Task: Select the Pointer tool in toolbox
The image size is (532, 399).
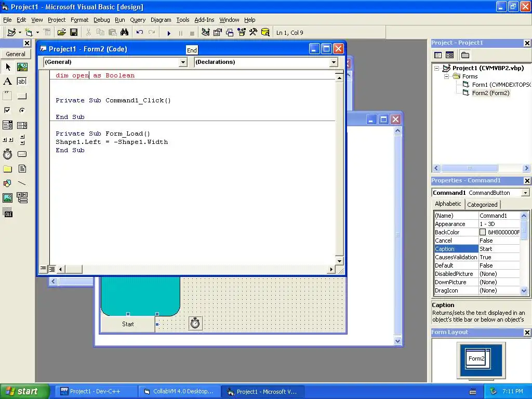Action: (7, 67)
